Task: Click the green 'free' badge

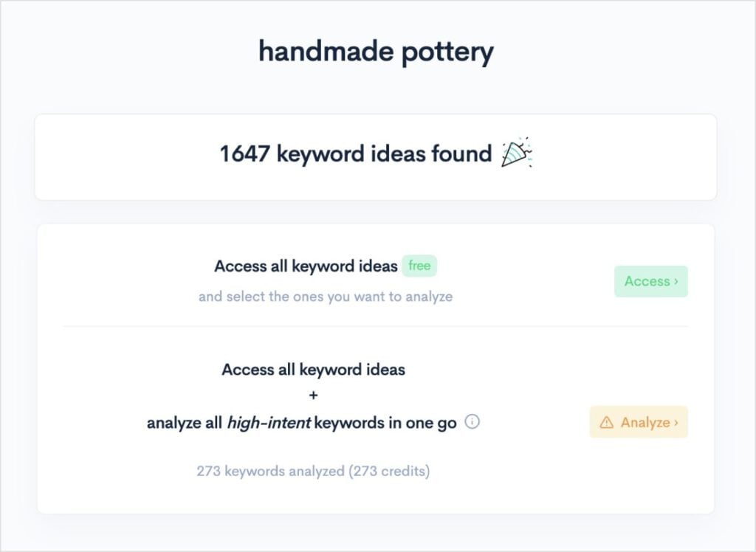Action: point(419,266)
